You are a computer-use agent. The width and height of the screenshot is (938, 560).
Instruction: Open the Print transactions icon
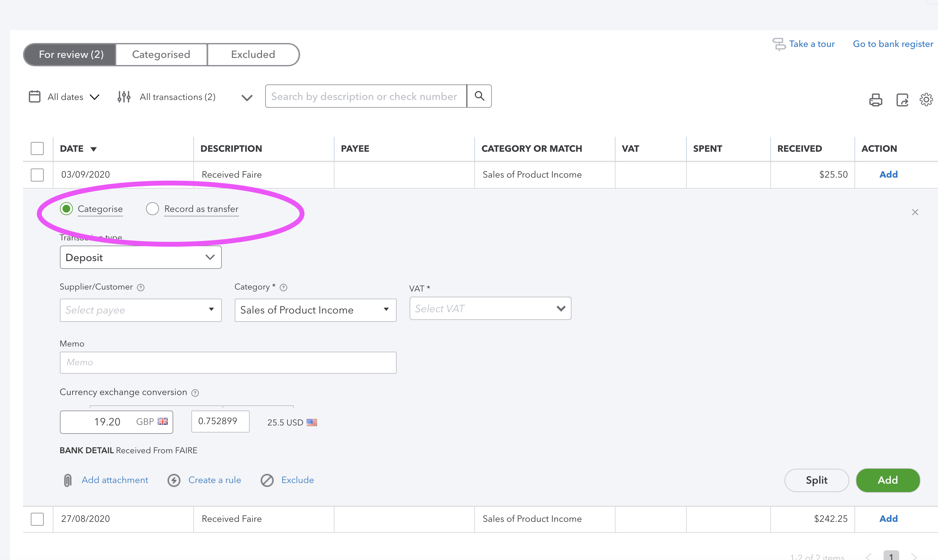[x=875, y=100]
